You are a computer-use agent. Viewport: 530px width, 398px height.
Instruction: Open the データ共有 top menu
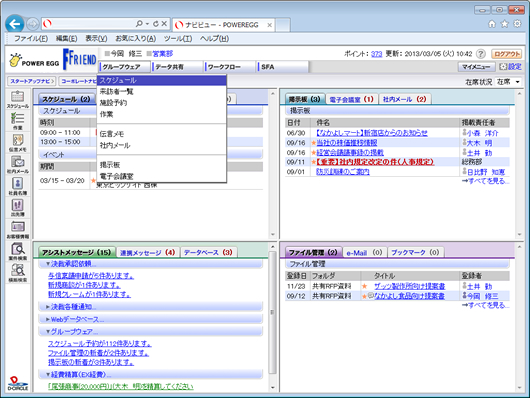177,67
